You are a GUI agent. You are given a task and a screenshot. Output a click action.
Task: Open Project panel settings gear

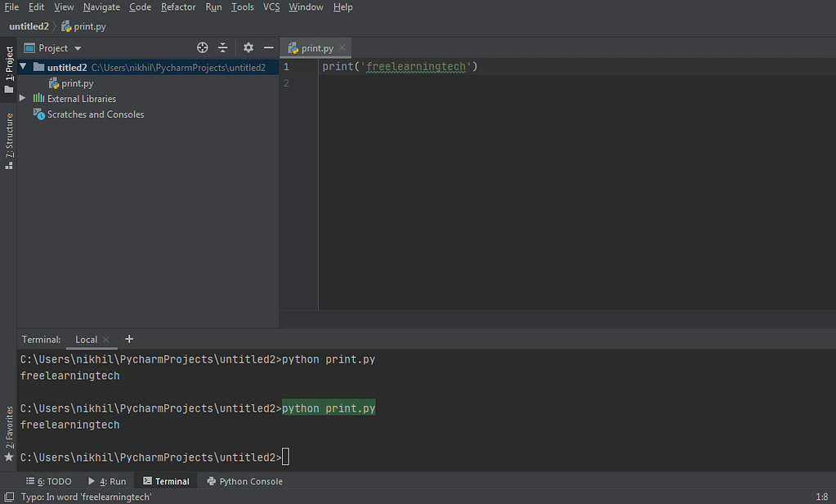248,48
